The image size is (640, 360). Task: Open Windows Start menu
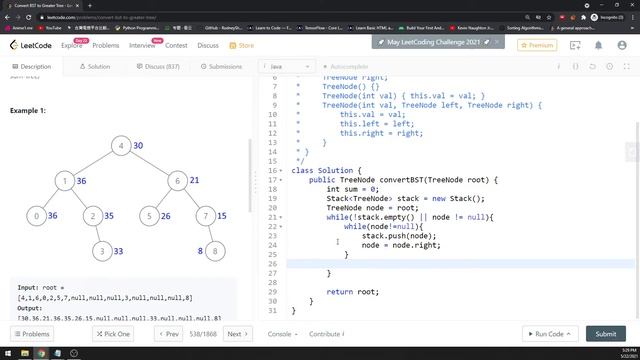pyautogui.click(x=8, y=353)
